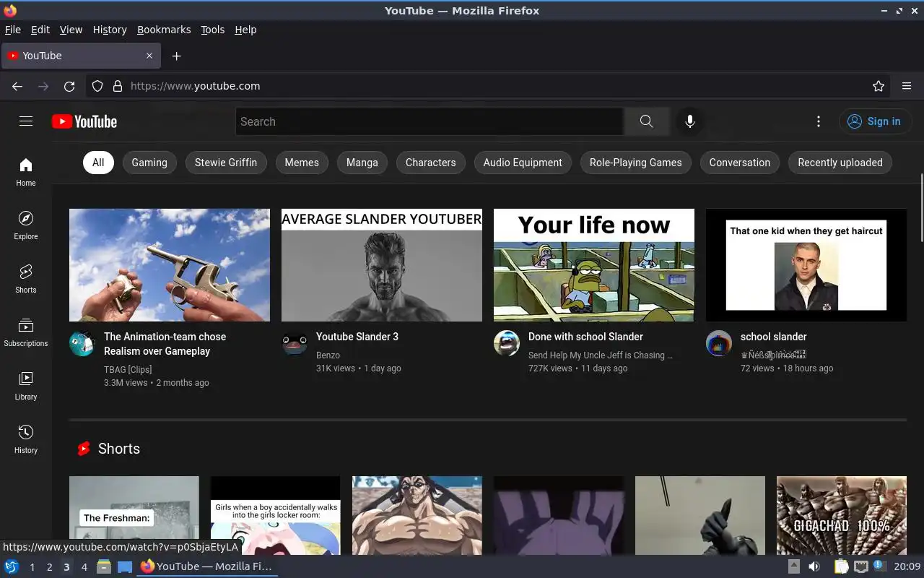Open school slander channel avatar

[719, 343]
